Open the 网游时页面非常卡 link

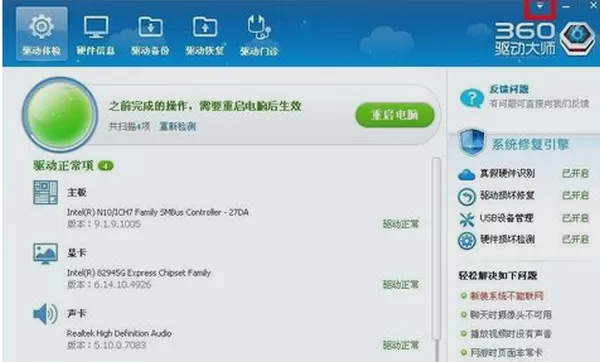pyautogui.click(x=506, y=352)
